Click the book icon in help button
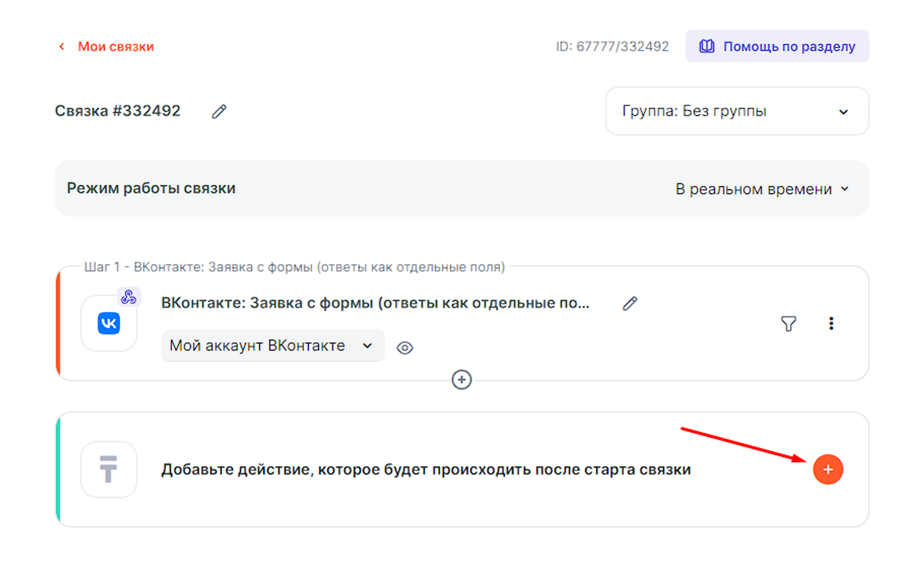924x582 pixels. (x=707, y=46)
